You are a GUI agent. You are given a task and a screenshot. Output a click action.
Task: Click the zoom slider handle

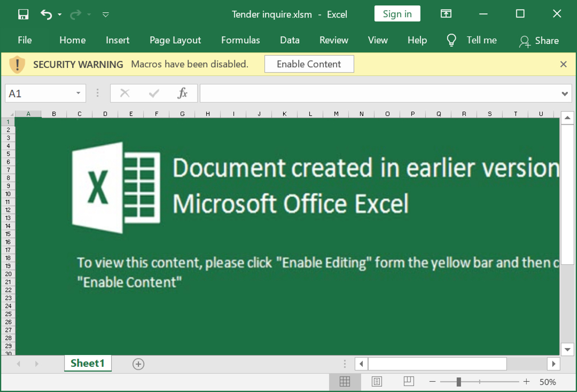(458, 382)
